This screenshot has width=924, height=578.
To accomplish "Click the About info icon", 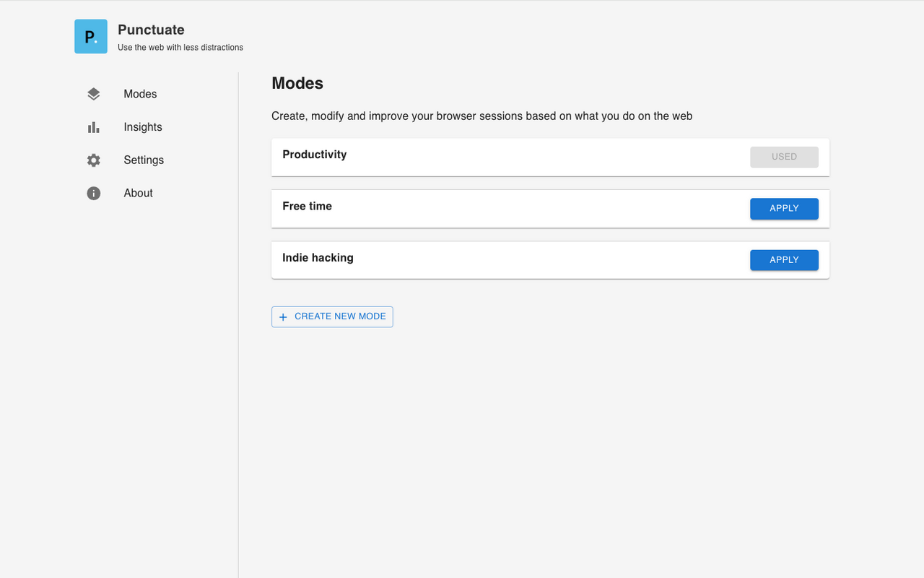I will coord(94,193).
